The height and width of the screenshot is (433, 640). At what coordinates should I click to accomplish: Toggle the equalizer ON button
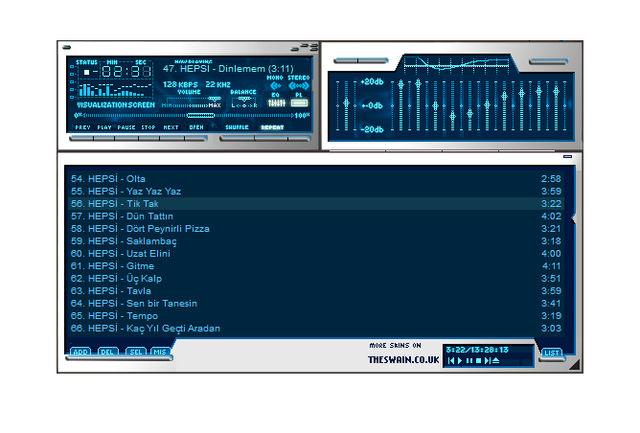(345, 61)
